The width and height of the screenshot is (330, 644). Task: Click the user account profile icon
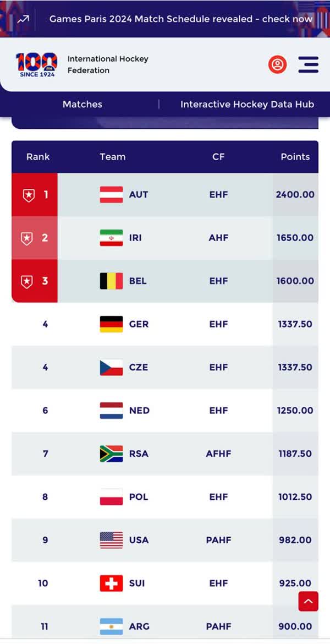(277, 64)
